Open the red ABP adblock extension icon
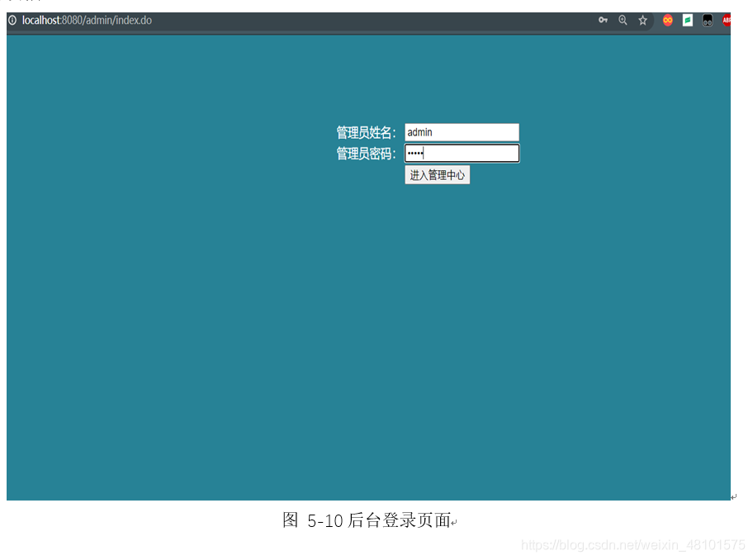The width and height of the screenshot is (753, 560). pos(726,20)
